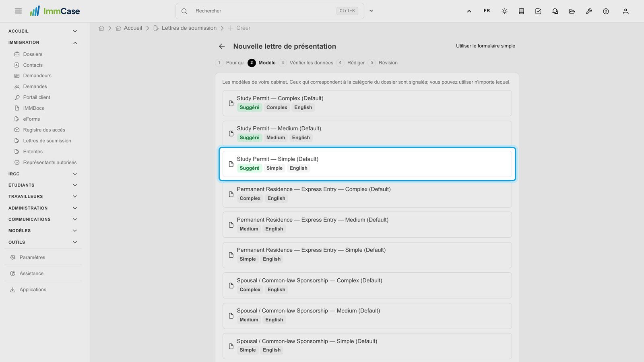Go to step 5 Révision
The image size is (644, 362).
[383, 63]
